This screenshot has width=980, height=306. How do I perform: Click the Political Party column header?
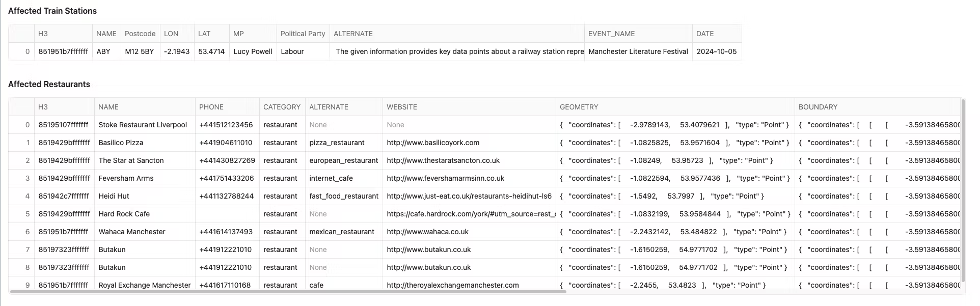(x=303, y=34)
